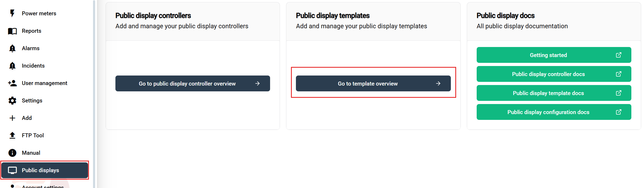Click the FTP Tool upload icon

tap(12, 135)
